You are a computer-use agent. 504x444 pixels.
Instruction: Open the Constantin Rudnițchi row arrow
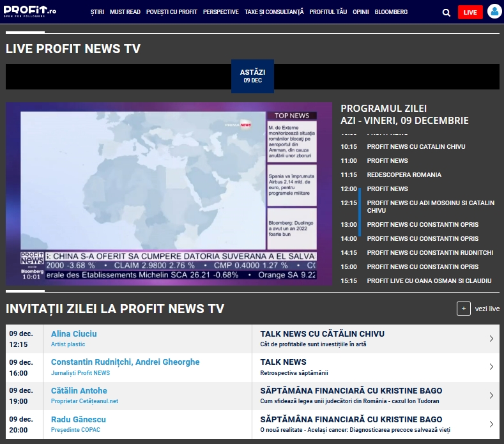point(491,367)
